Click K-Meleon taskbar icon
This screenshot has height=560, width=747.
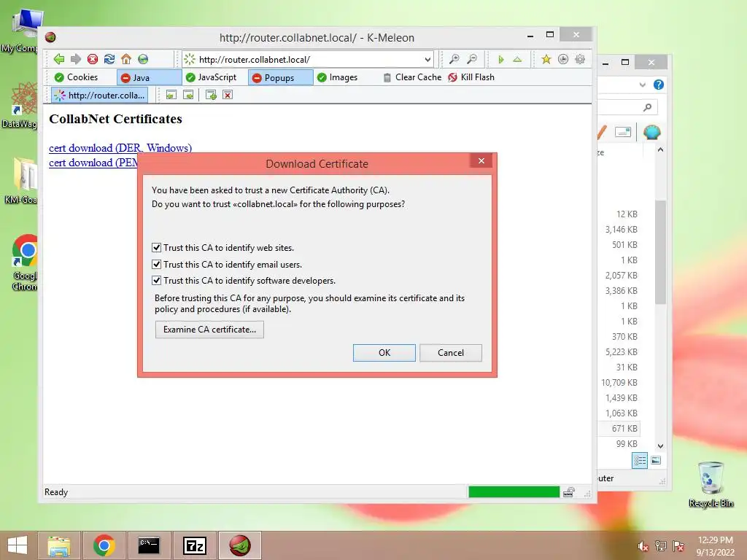click(240, 545)
